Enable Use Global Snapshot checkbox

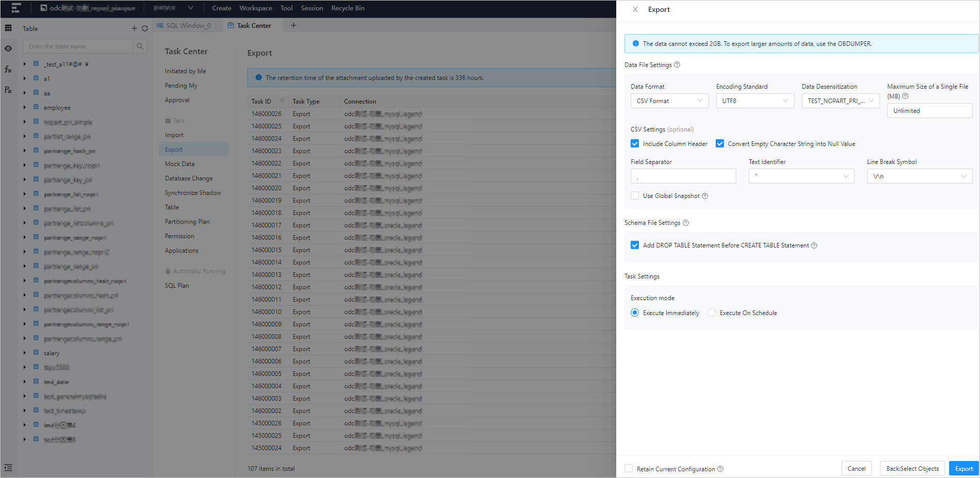click(x=635, y=196)
